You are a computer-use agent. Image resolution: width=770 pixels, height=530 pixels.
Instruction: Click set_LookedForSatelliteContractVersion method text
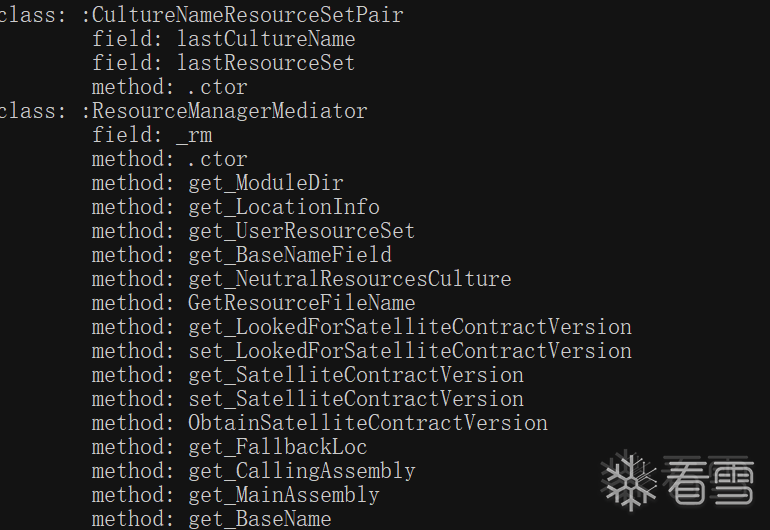tap(410, 351)
